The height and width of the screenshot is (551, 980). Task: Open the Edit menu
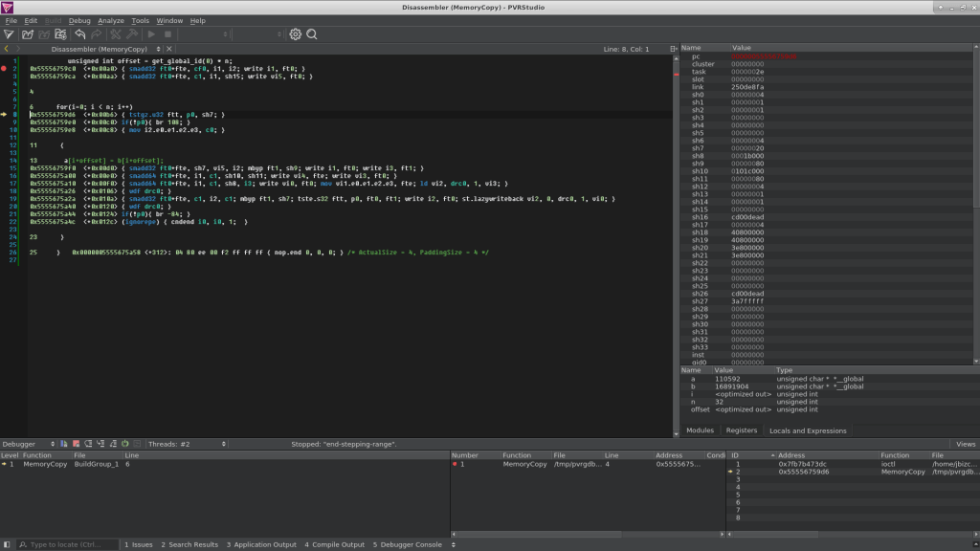(x=31, y=21)
